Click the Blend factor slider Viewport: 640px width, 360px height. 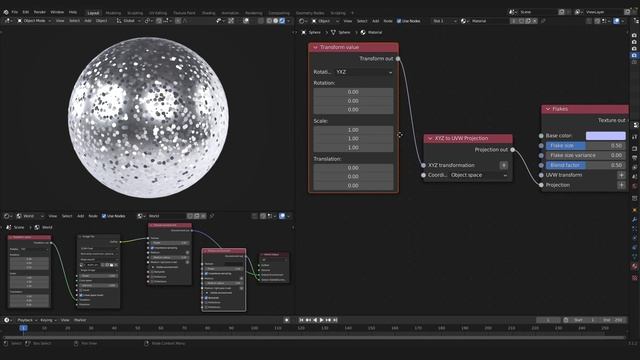point(585,165)
